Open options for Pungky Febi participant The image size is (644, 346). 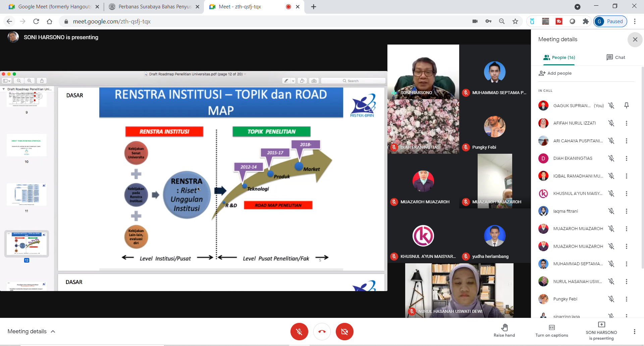(x=626, y=299)
